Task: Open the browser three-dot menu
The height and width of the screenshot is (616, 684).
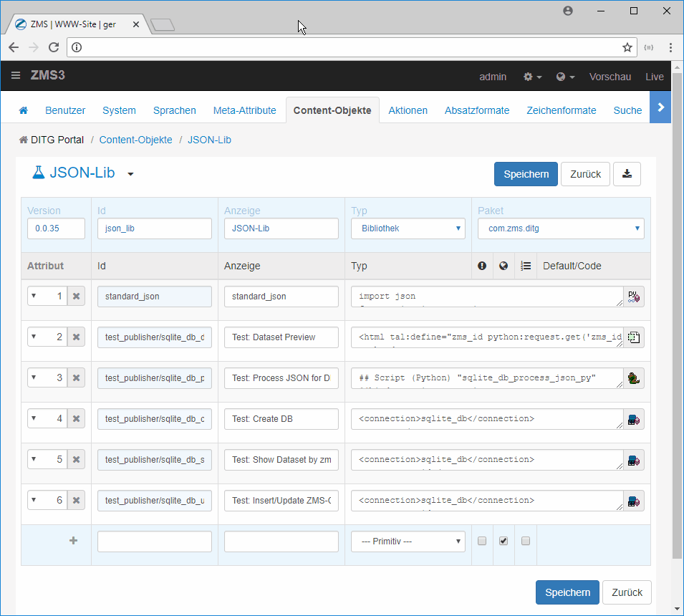Action: [670, 47]
